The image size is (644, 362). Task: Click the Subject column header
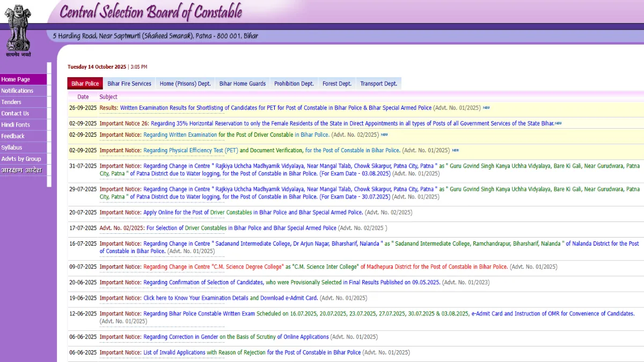[x=108, y=97]
